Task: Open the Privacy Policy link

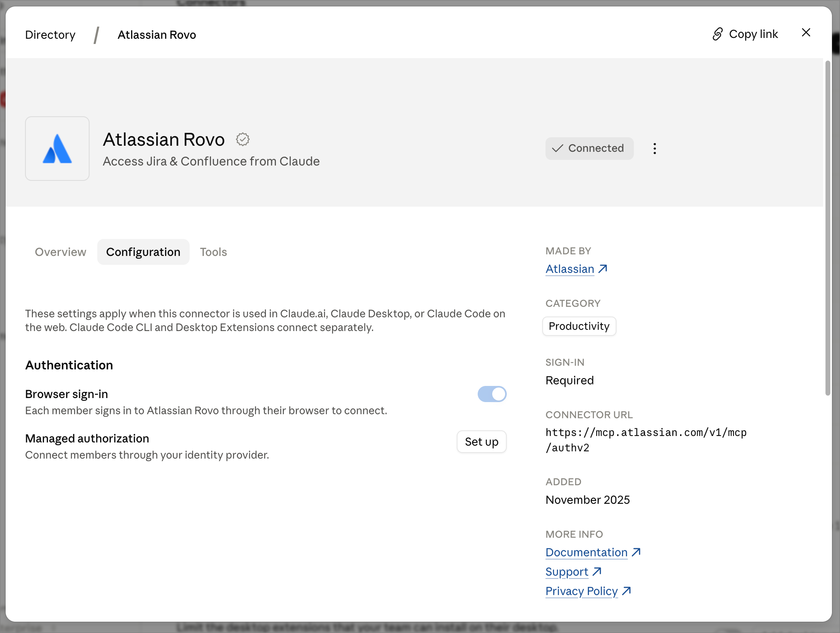Action: coord(588,591)
